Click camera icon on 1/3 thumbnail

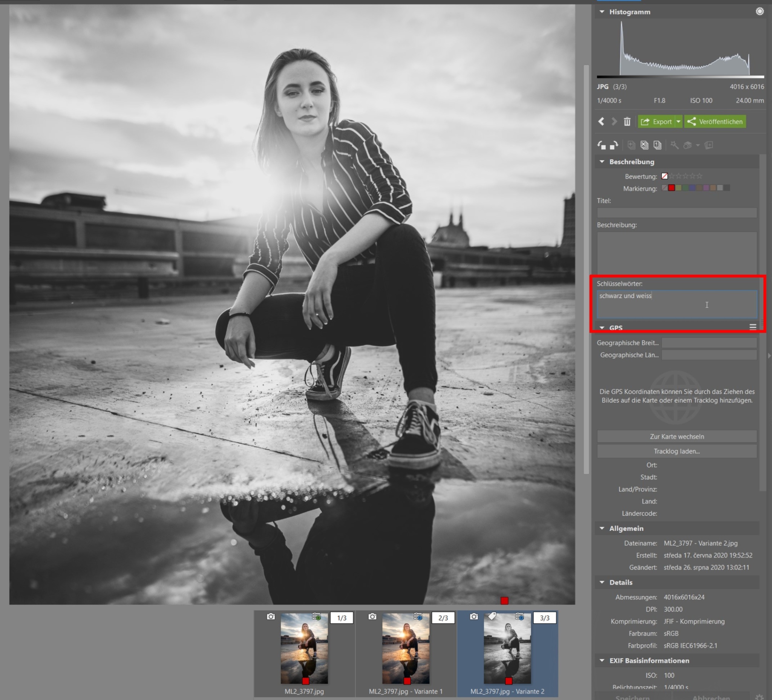[x=271, y=617]
